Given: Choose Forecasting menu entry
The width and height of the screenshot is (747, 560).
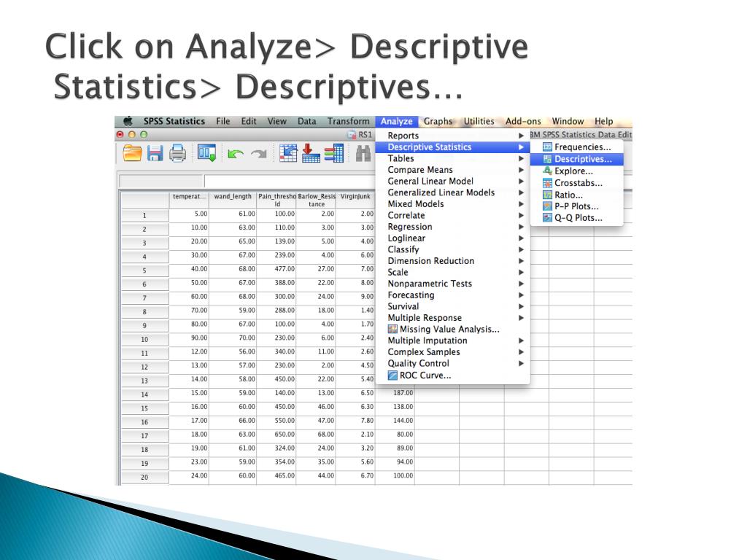Looking at the screenshot, I should tap(452, 295).
